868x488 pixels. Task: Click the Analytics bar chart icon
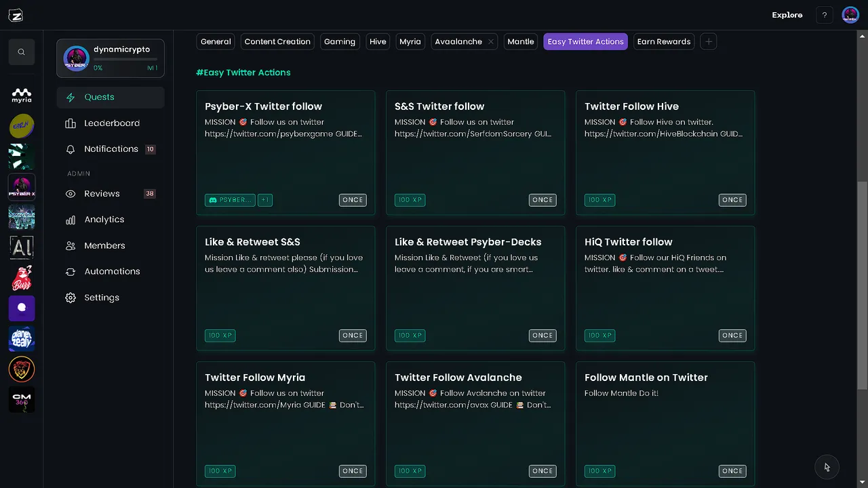click(71, 220)
